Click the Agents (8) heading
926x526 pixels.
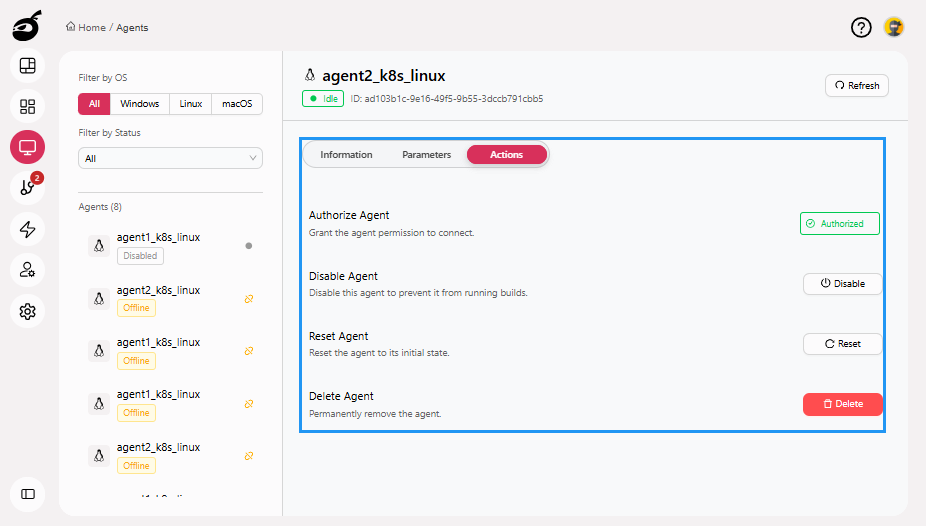click(100, 207)
